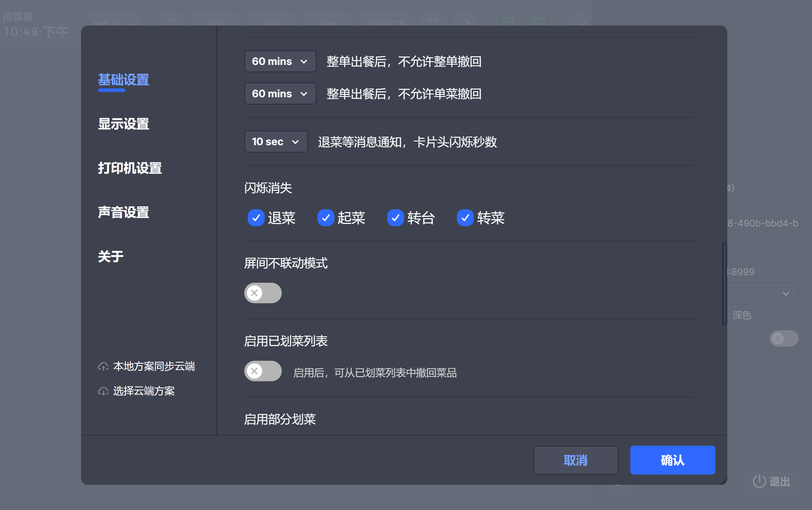Image resolution: width=812 pixels, height=510 pixels.
Task: Click text 启用后，可从已划菜列表中撤回菜品
Action: [375, 373]
